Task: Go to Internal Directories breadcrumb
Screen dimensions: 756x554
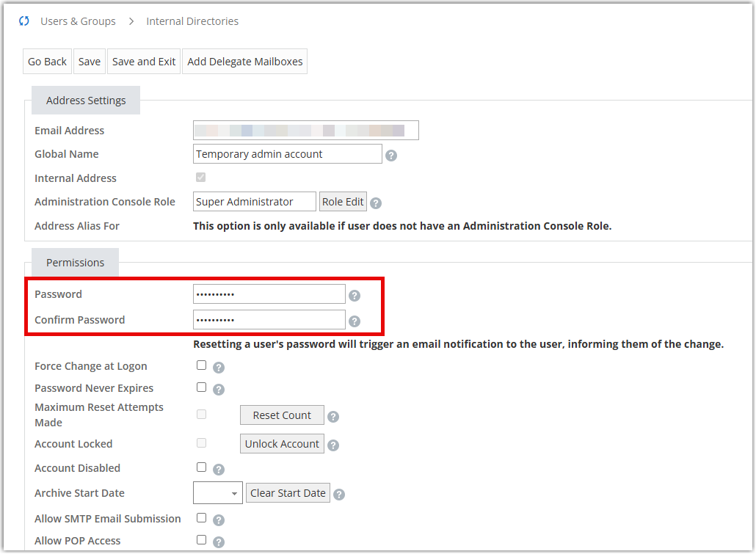Action: coord(192,21)
